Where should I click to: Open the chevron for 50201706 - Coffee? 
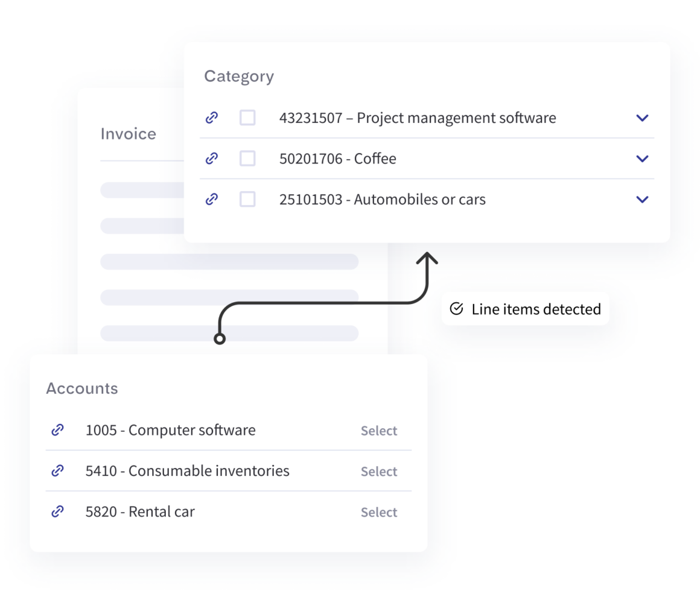[x=642, y=159]
